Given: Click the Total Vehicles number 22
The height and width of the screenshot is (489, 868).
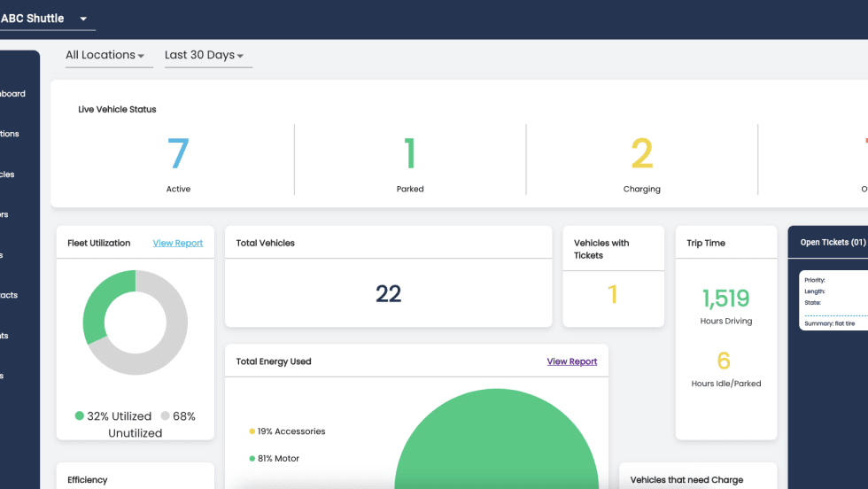Looking at the screenshot, I should (x=388, y=294).
